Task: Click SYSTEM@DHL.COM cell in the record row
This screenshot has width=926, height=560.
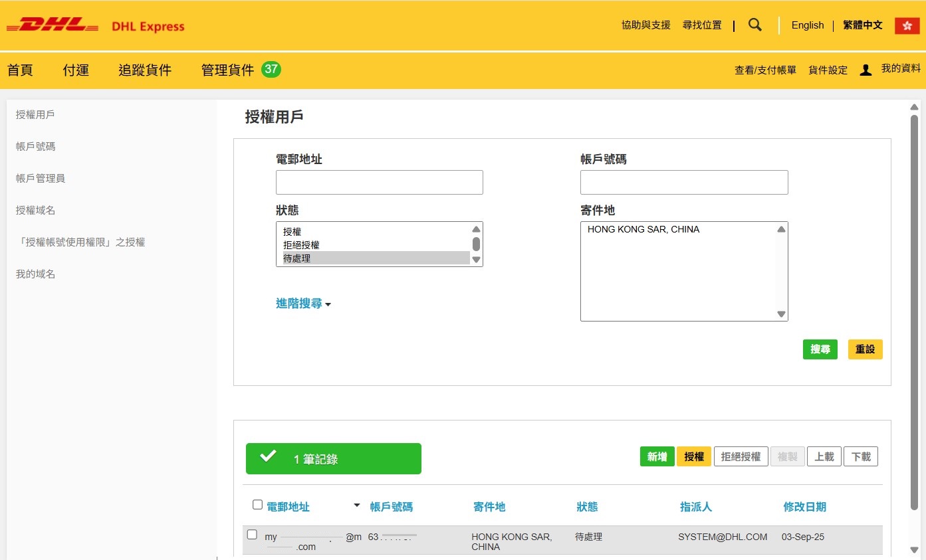Action: coord(723,537)
